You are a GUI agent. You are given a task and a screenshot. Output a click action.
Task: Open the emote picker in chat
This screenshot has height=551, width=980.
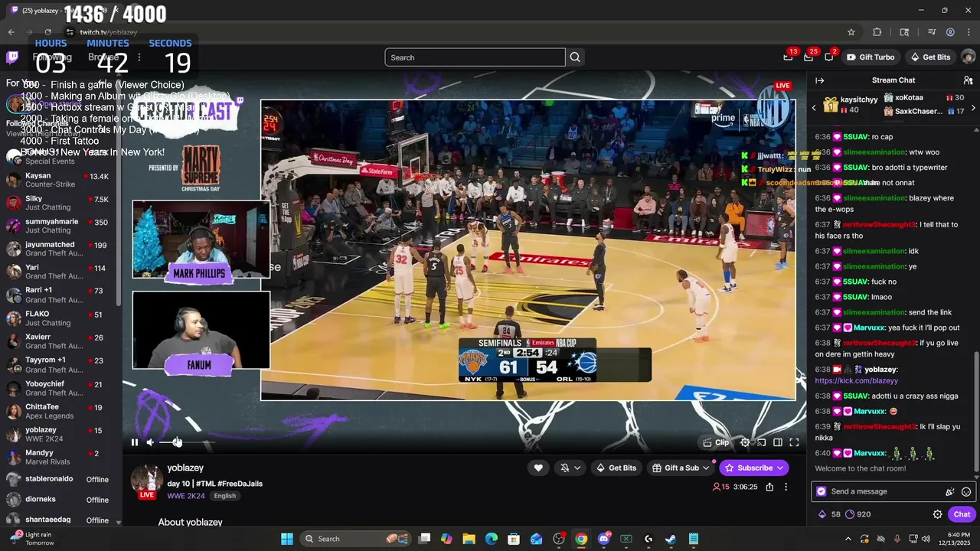click(966, 492)
